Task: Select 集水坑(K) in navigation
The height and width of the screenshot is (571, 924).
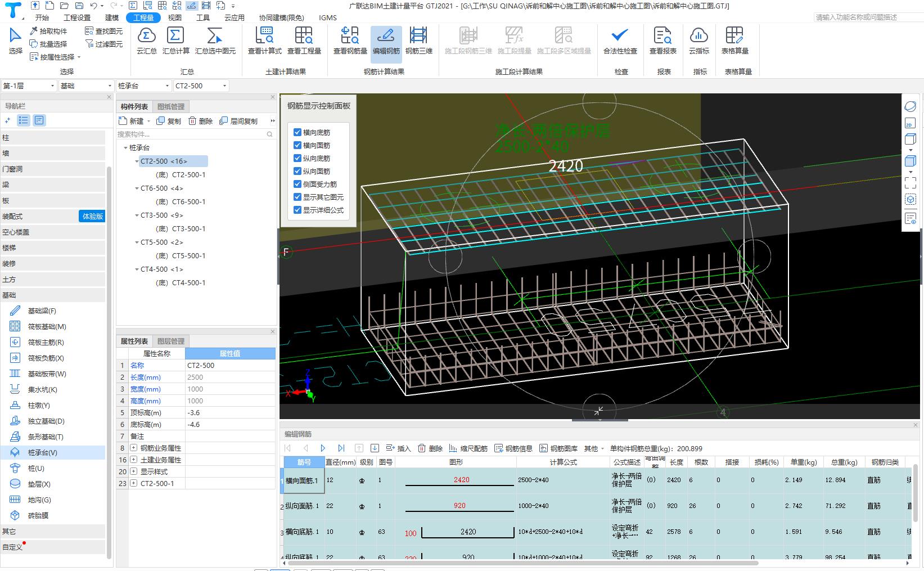Action: tap(42, 389)
